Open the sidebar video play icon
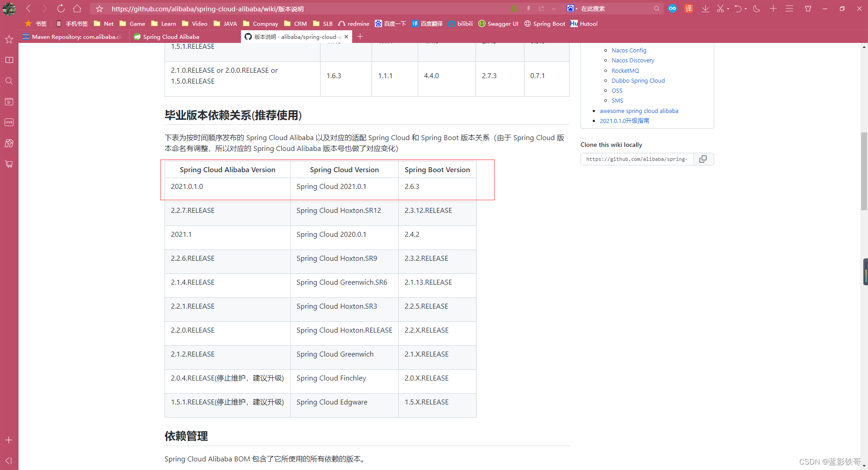 click(x=9, y=102)
